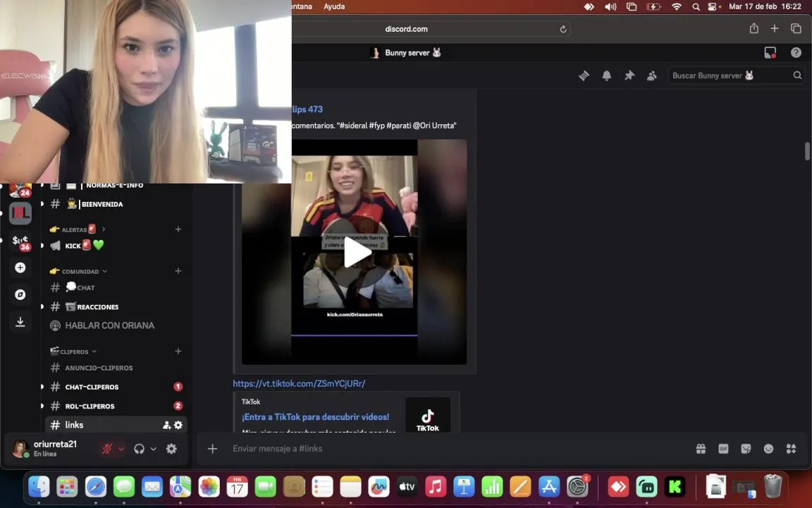Open the ANUNCIO-CLIPEROS channel

(116, 368)
